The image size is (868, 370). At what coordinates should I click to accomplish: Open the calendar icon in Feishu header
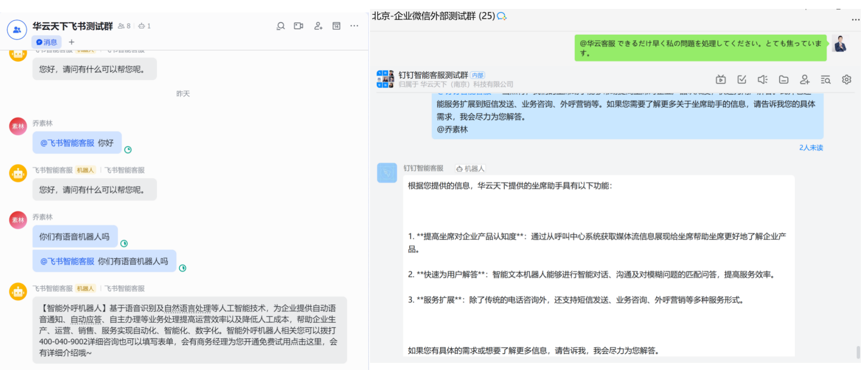[337, 26]
